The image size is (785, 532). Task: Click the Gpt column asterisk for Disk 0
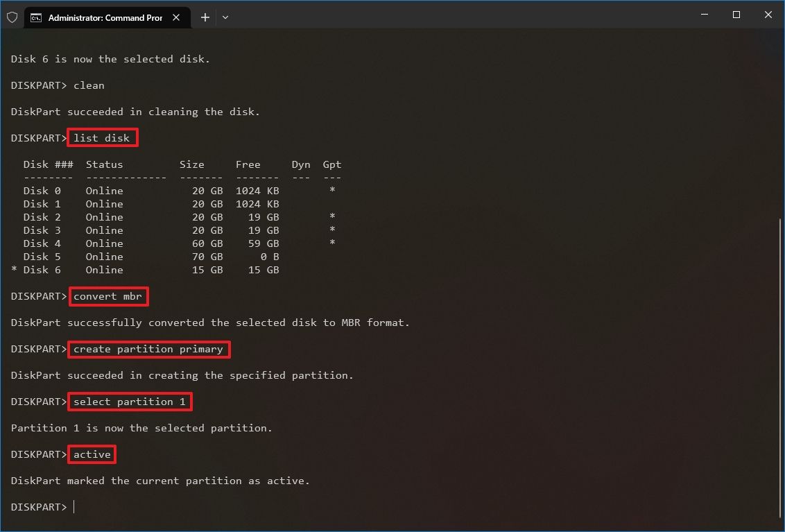(331, 190)
